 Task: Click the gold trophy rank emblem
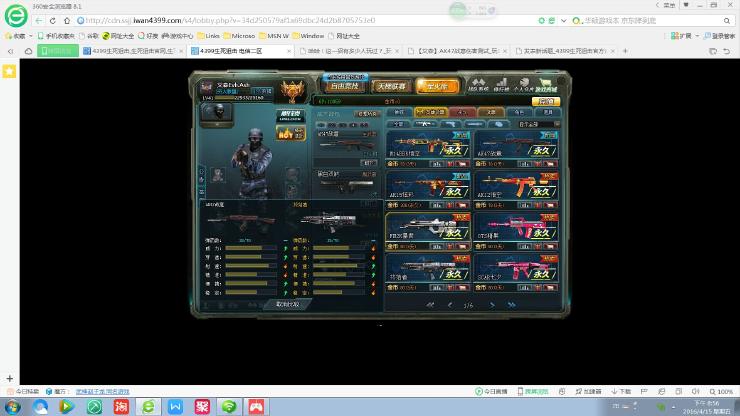tap(292, 91)
